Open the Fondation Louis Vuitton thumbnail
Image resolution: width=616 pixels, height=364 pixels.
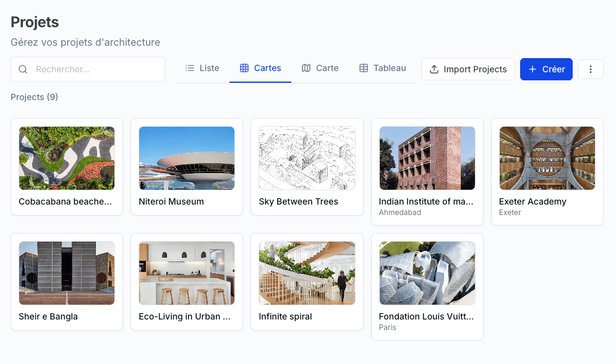[x=427, y=273]
